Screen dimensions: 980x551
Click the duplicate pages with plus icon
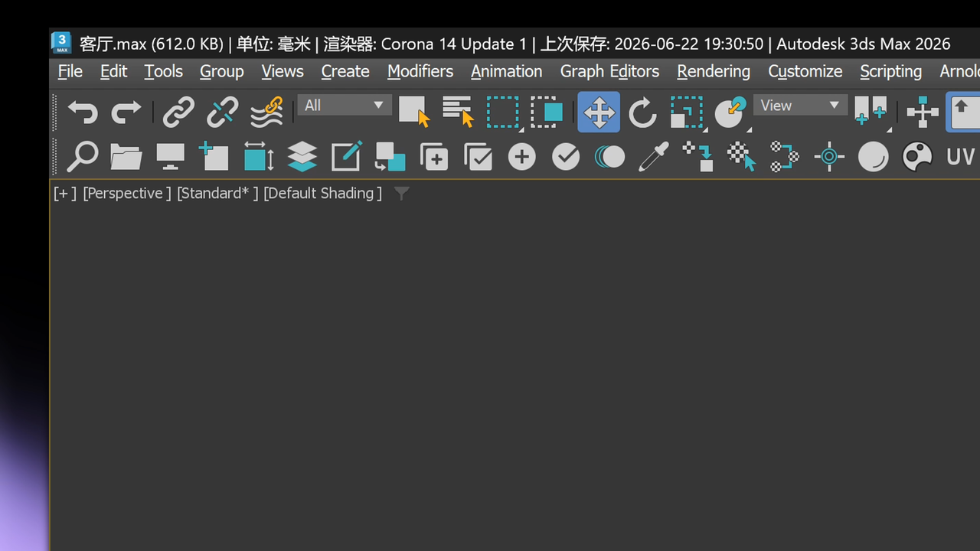(x=434, y=157)
